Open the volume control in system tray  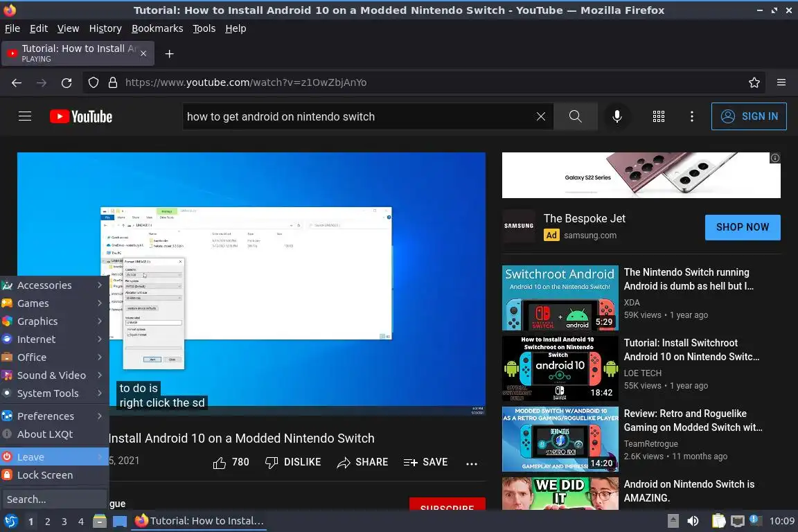(693, 521)
